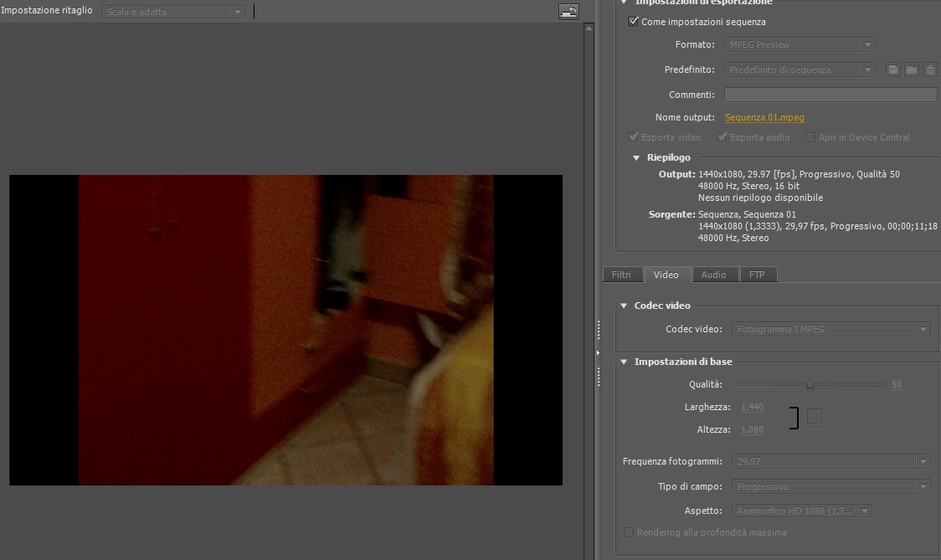Open the Frequenza fotogrammi 29.97 dropdown

(x=830, y=461)
